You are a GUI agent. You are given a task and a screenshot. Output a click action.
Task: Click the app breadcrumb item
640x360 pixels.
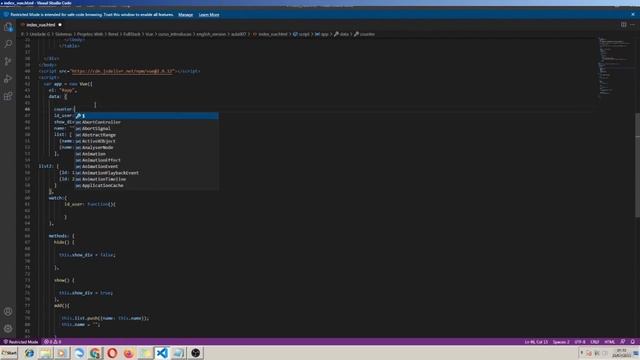[322, 34]
